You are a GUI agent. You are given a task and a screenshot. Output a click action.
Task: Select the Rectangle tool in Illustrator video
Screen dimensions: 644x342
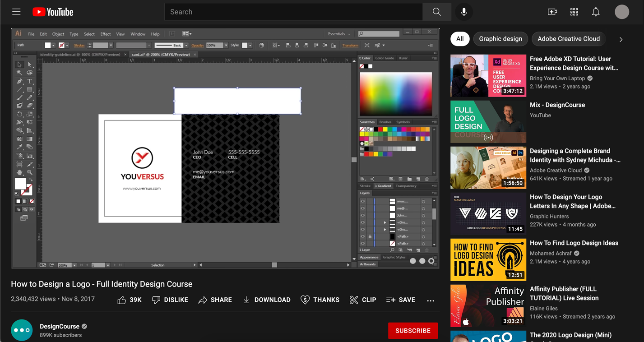point(29,89)
